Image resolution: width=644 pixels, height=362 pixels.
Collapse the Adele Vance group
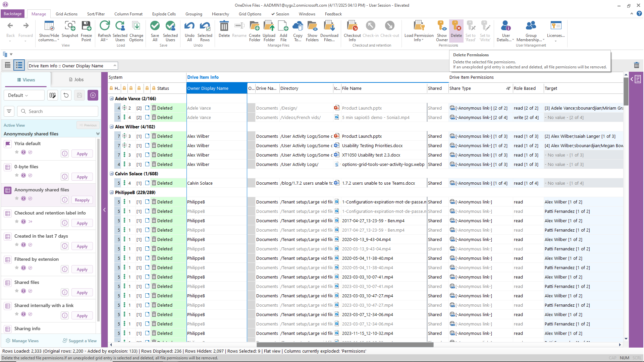point(112,99)
